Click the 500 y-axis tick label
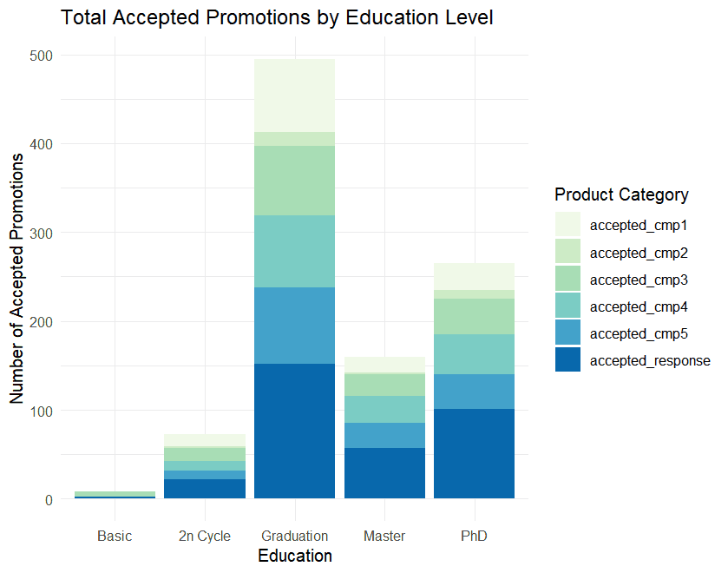This screenshot has width=728, height=573. click(42, 56)
